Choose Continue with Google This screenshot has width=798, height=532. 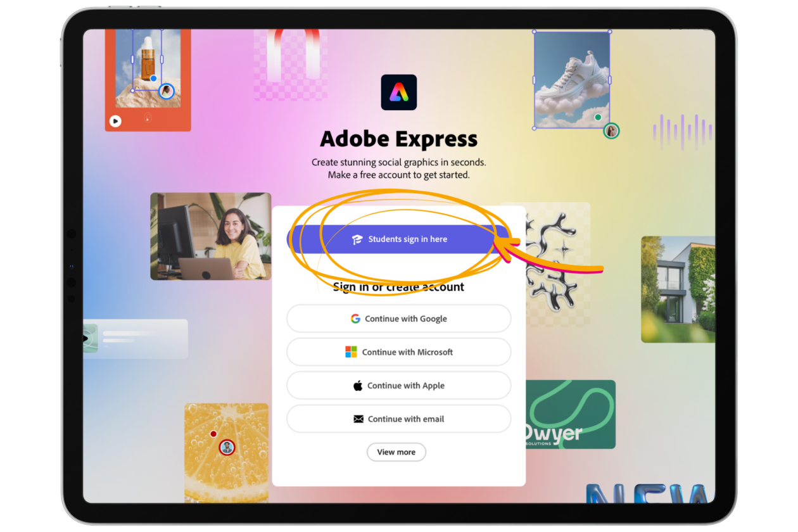point(399,319)
